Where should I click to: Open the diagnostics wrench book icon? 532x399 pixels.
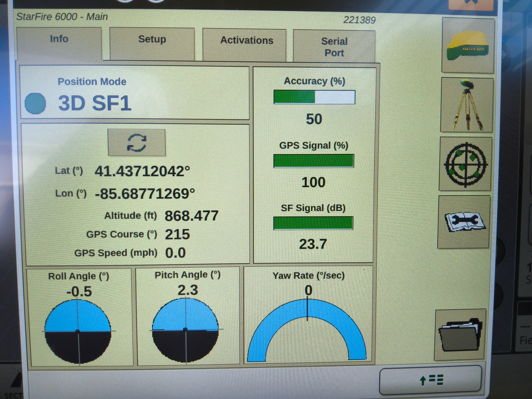click(464, 222)
